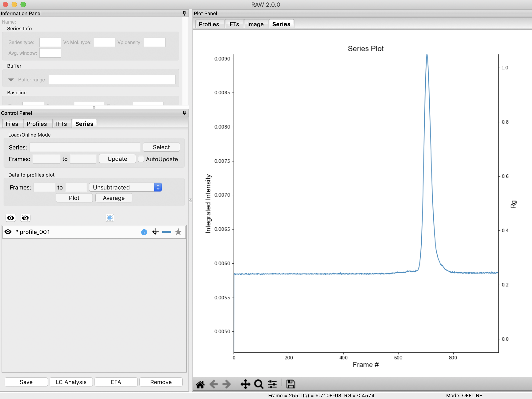Mark profile_001 with the star icon

point(178,232)
